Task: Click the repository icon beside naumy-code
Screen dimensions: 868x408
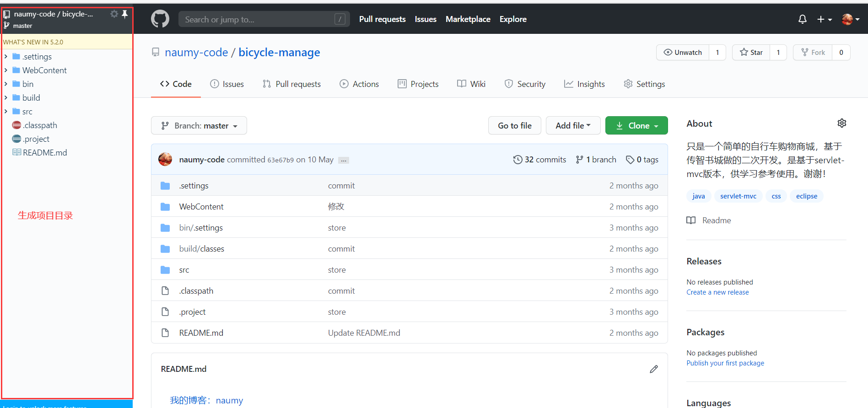Action: (156, 53)
